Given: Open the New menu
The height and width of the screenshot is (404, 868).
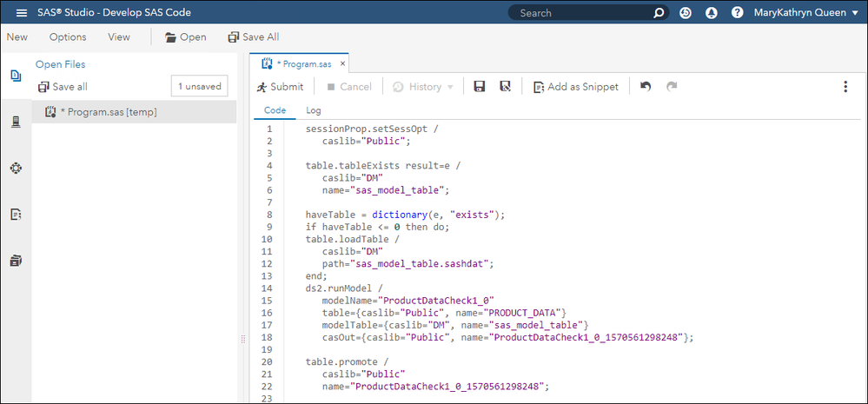Looking at the screenshot, I should point(17,37).
